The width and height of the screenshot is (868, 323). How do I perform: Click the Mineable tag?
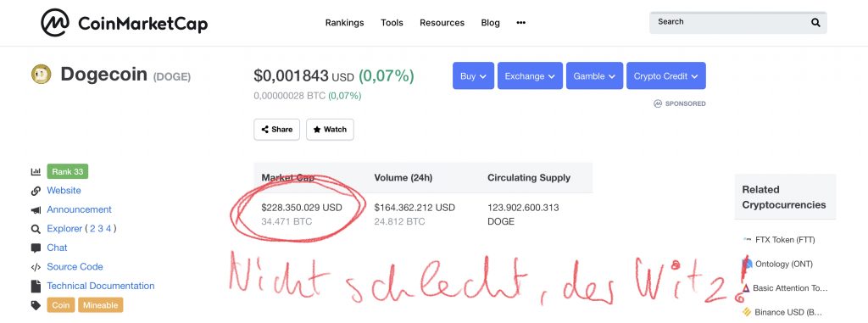pyautogui.click(x=101, y=304)
